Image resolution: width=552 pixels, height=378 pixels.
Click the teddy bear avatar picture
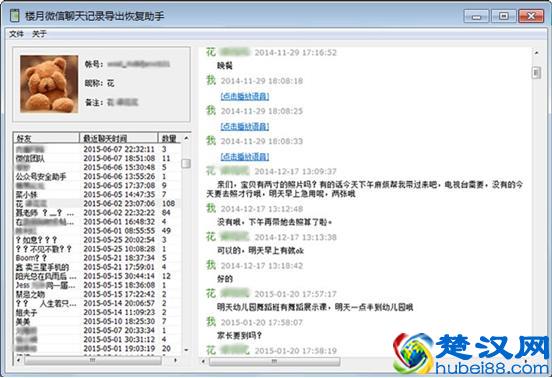pos(49,84)
